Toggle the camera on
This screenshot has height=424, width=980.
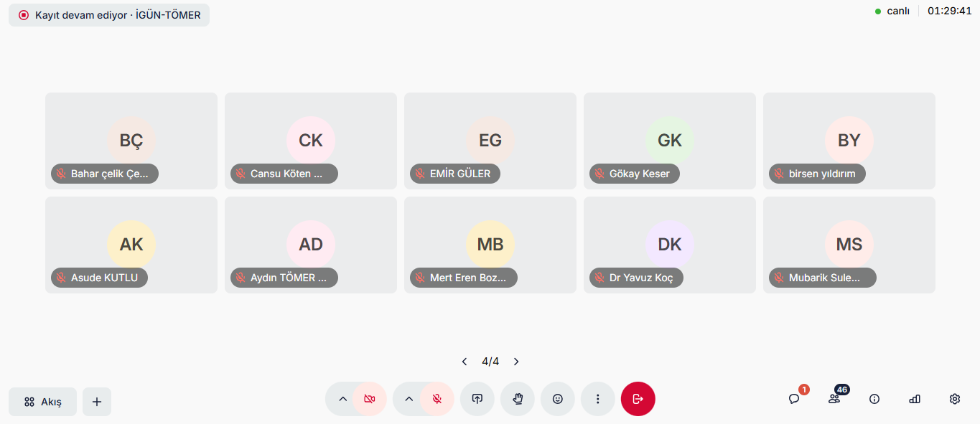[x=370, y=399]
